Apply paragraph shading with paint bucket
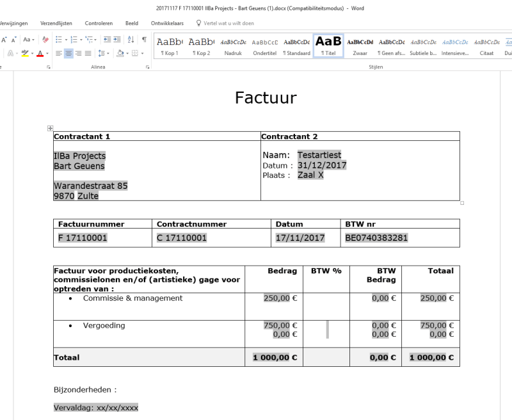Screen dimensions: 512x420 [120, 53]
